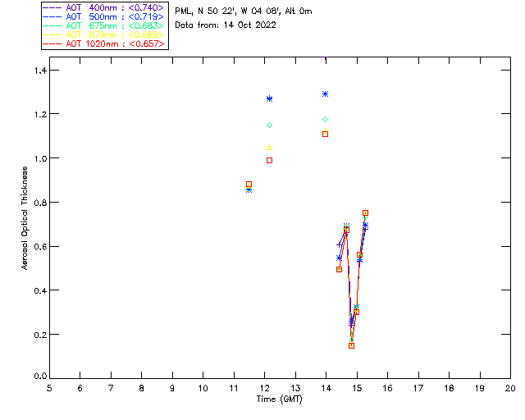Viewport: 525px width, 420px height.
Task: Click the 11 hour x-axis label
Action: tap(234, 388)
